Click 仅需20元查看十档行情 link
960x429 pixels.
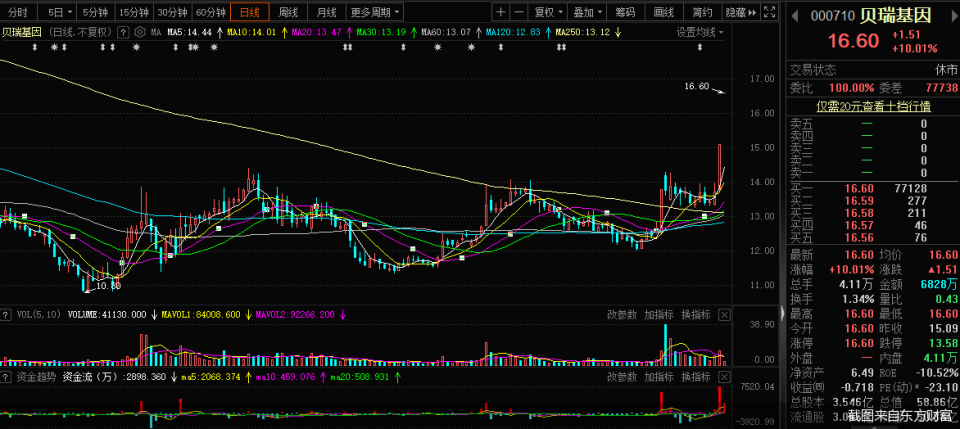(x=872, y=106)
